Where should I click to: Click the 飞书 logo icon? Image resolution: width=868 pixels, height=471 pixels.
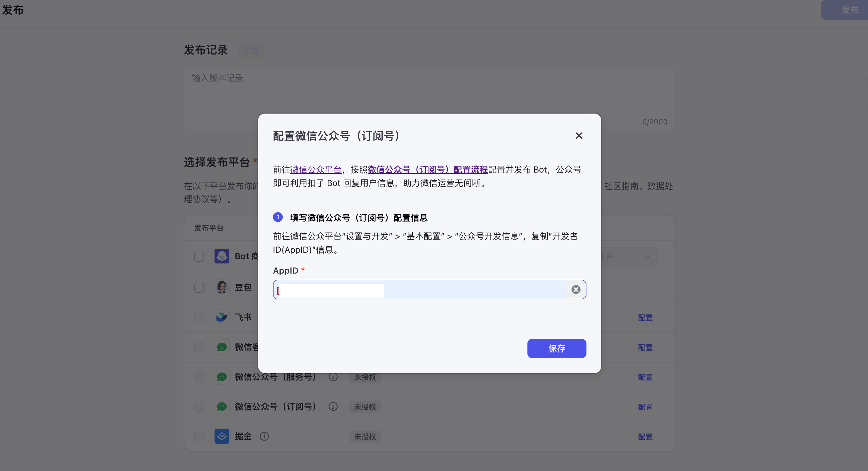pyautogui.click(x=222, y=317)
